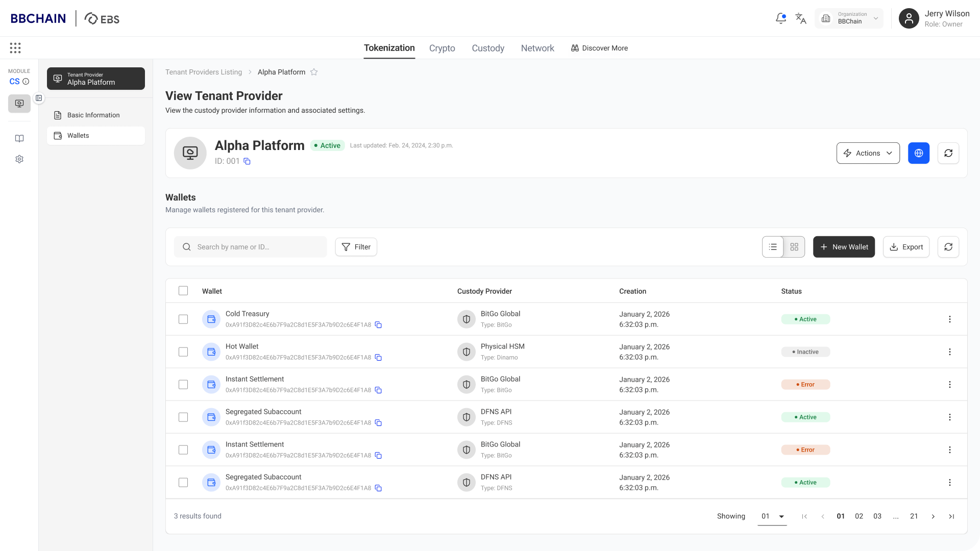Favorite Alpha Platform with star icon

[x=314, y=72]
